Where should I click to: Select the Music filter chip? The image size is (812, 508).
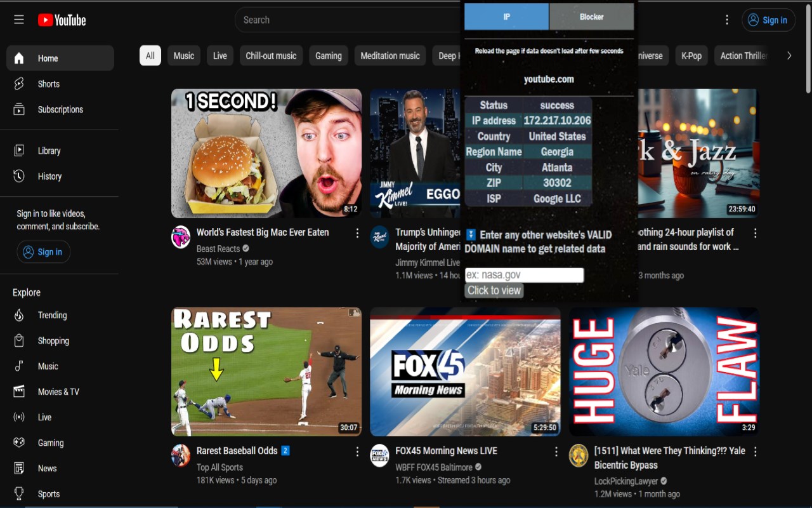(184, 56)
